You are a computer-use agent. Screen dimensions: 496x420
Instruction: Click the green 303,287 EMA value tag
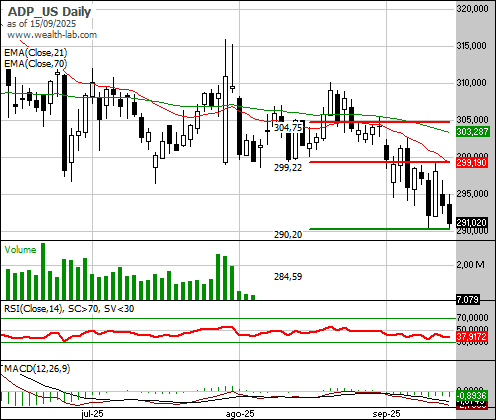[x=473, y=132]
